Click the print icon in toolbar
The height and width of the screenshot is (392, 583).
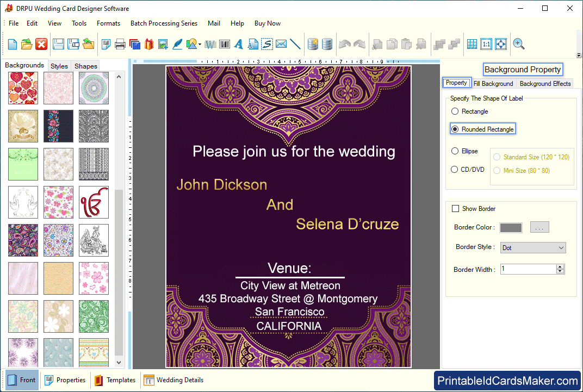tap(120, 44)
